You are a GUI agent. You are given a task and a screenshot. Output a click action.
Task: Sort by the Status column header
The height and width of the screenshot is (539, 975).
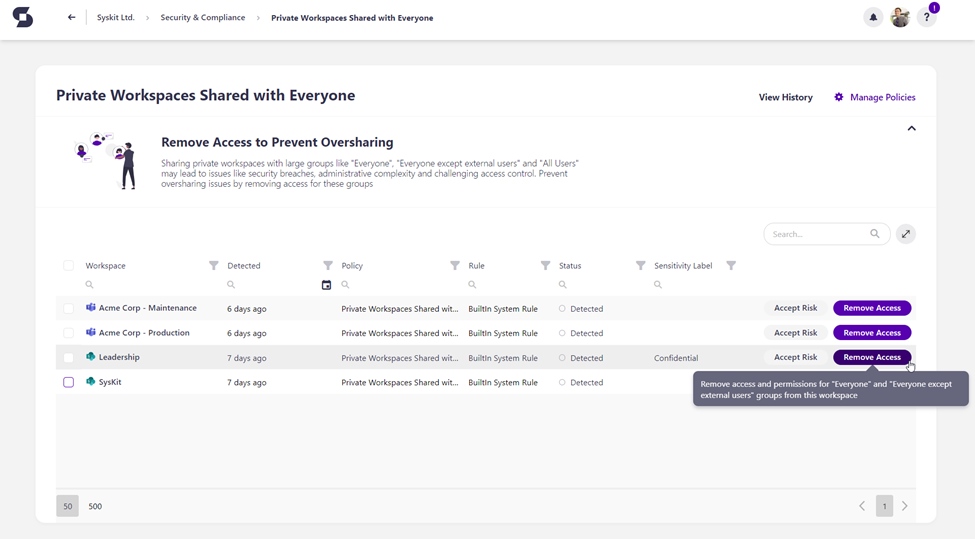pos(570,265)
